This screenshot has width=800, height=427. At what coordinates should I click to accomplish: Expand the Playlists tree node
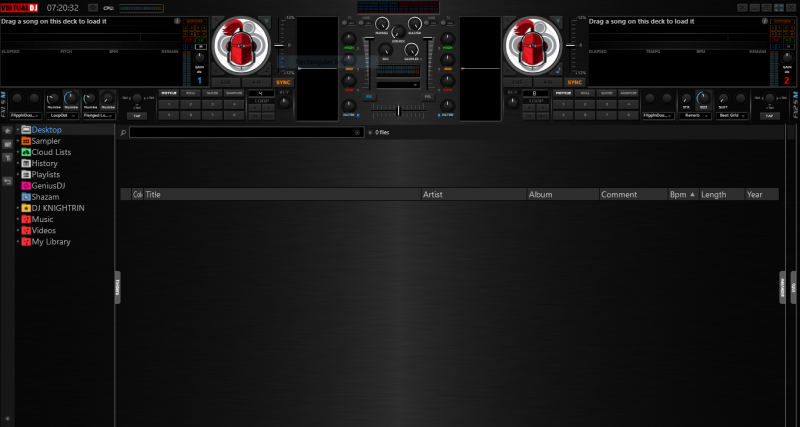(x=17, y=175)
